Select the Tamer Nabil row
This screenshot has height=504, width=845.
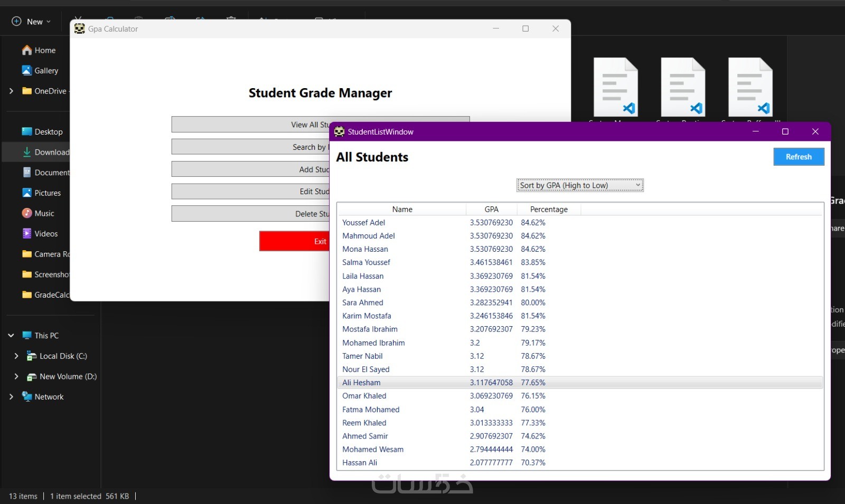tap(580, 356)
